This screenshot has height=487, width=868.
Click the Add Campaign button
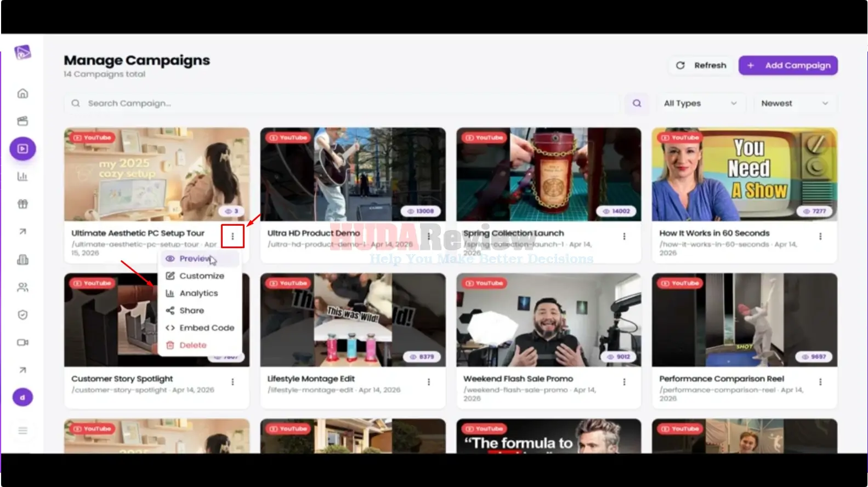(788, 65)
